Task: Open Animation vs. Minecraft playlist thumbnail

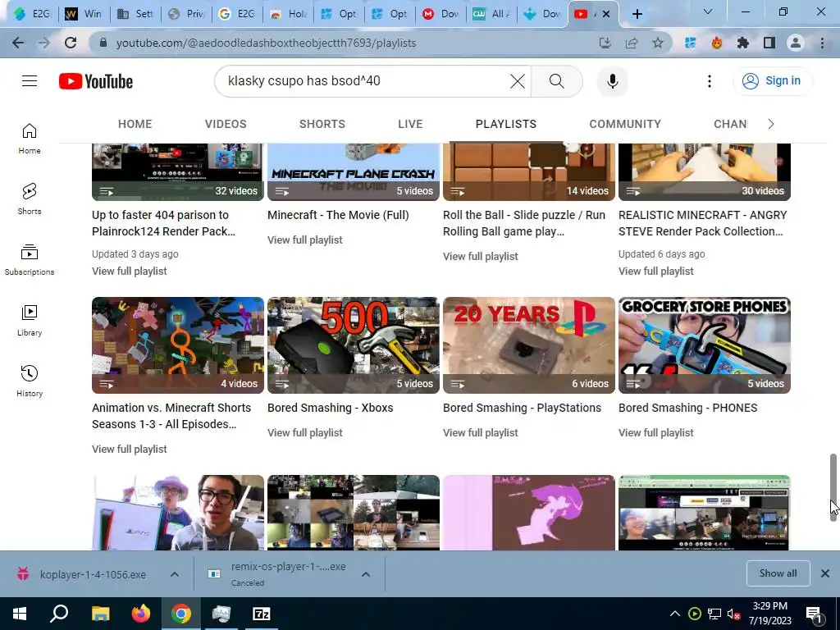Action: click(x=178, y=345)
